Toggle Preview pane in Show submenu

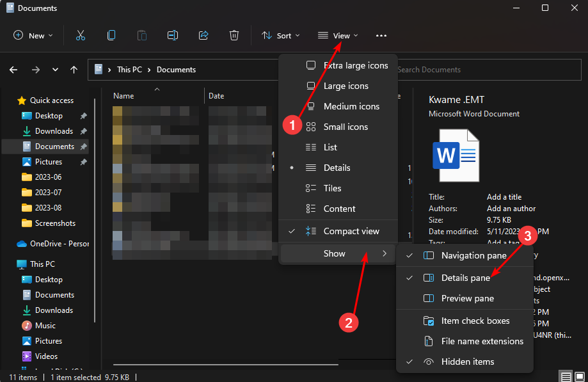(x=465, y=298)
